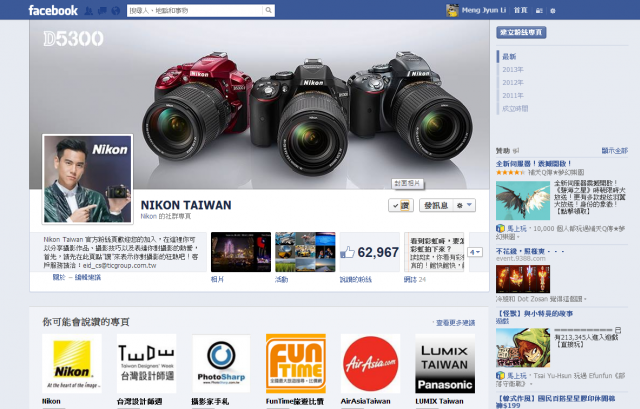
Task: Click the 顯示全部 link in sponsored section
Action: coord(615,151)
